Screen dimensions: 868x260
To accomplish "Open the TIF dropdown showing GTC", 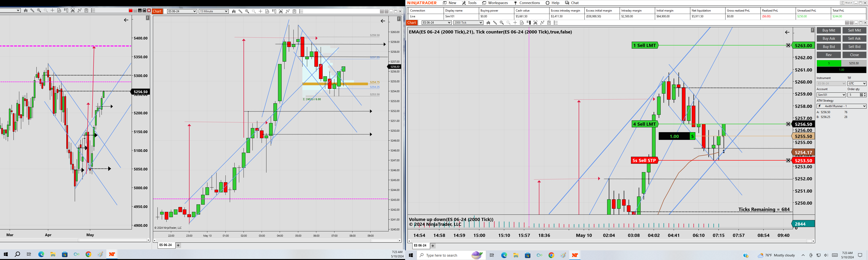I will (857, 83).
